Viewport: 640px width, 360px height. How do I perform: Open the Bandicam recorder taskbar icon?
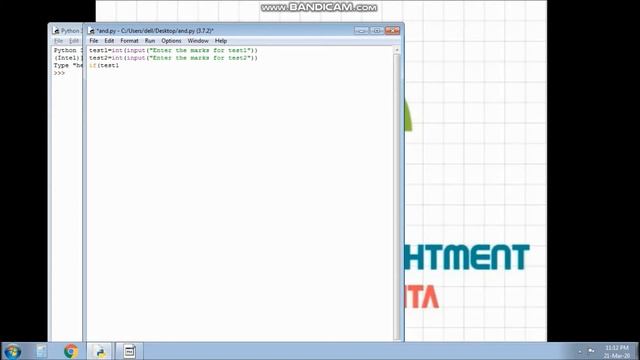[x=129, y=351]
